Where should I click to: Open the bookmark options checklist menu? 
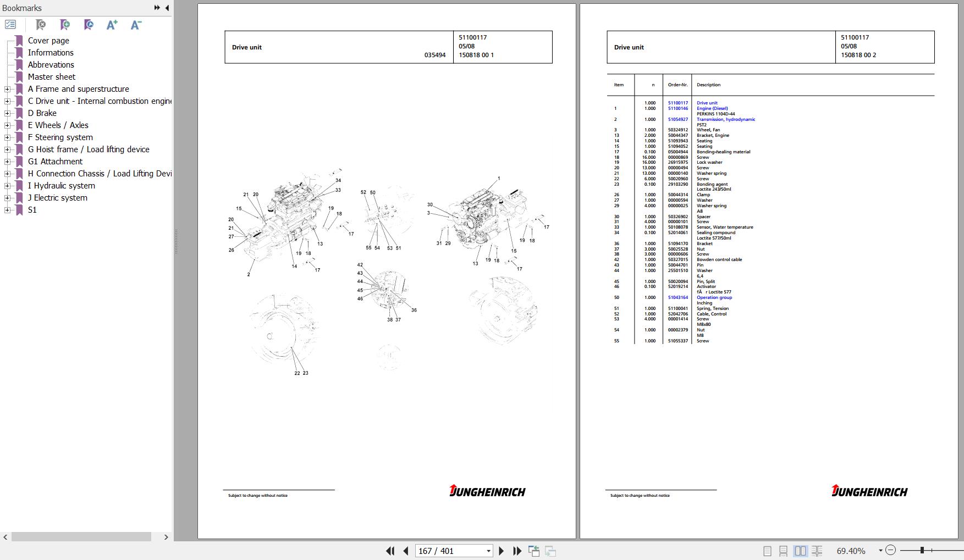coord(10,25)
